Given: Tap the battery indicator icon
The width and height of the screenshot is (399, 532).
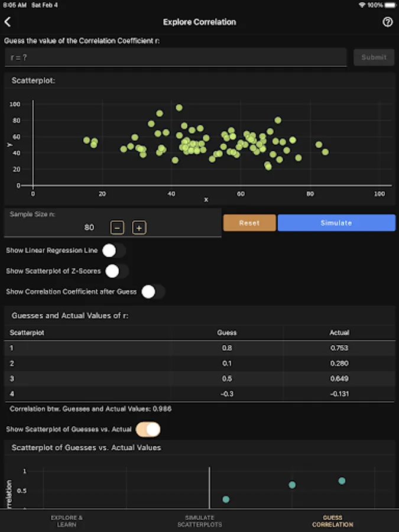Looking at the screenshot, I should (390, 5).
